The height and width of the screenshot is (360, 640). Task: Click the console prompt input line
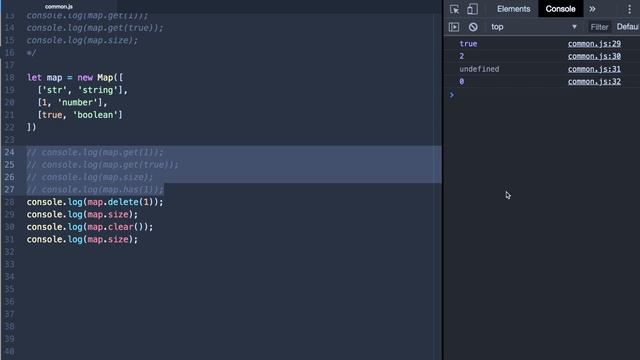click(545, 95)
